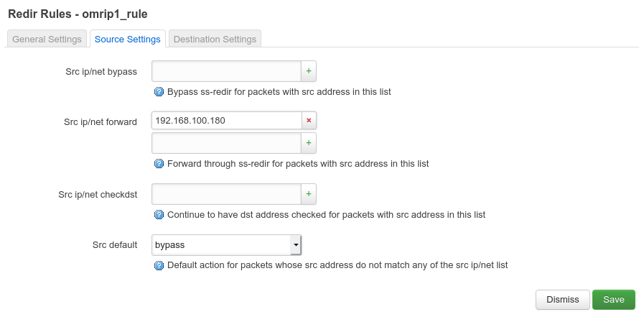Select the Source Settings tab
This screenshot has height=317, width=644.
127,39
